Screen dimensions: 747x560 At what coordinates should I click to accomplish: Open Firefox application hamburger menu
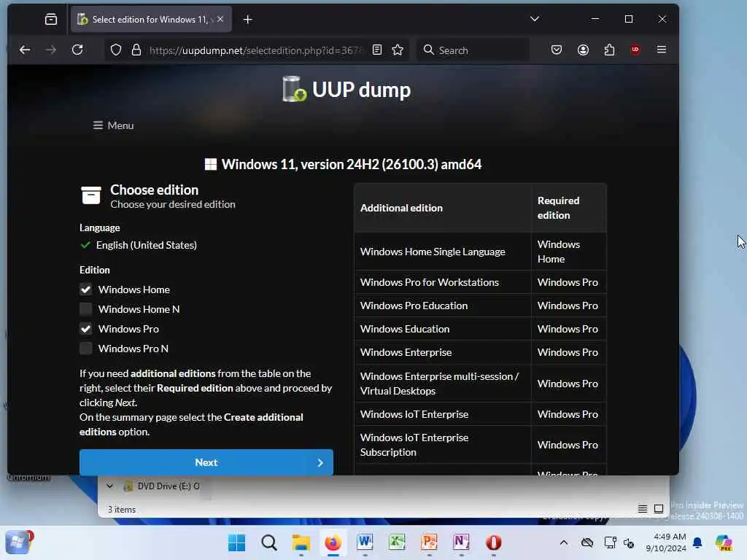click(x=661, y=50)
